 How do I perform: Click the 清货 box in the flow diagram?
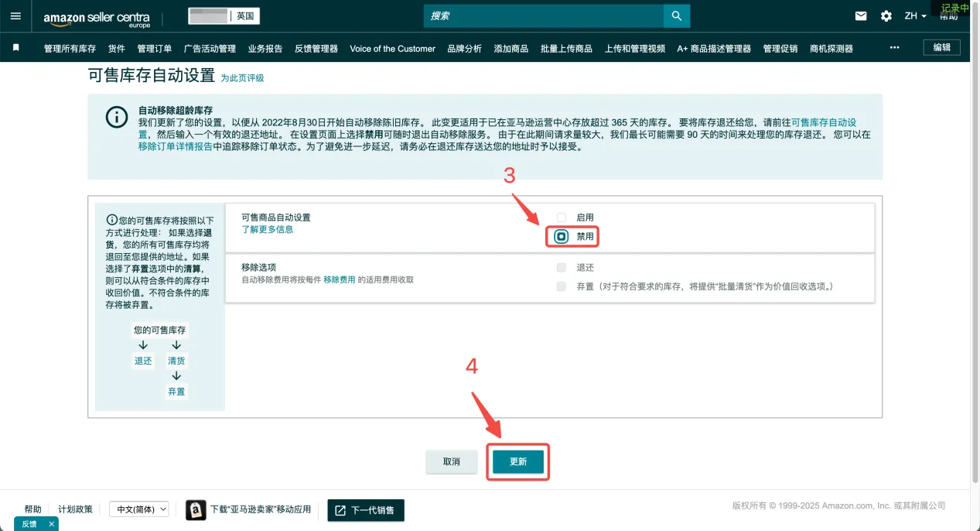(176, 361)
